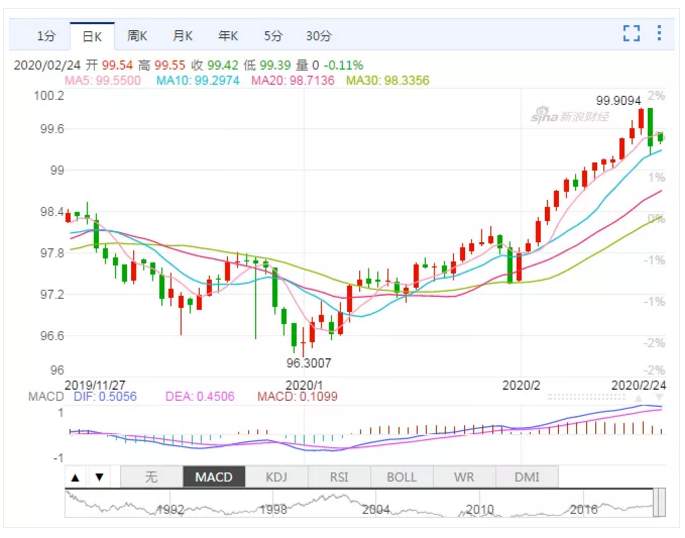The image size is (685, 538).
Task: Click the 2020/02/24 quote date text
Action: point(47,66)
